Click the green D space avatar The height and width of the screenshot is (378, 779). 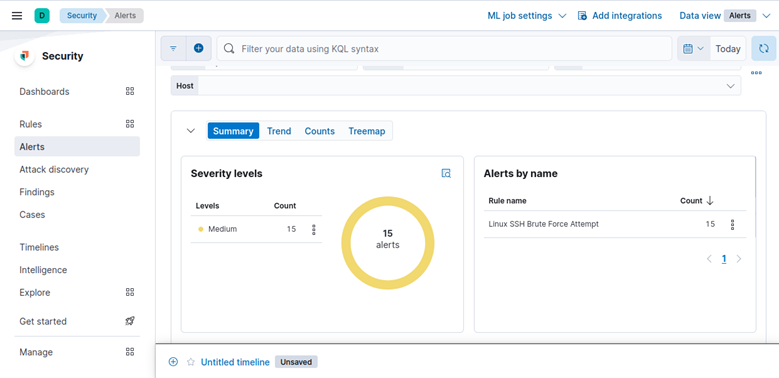[x=42, y=15]
